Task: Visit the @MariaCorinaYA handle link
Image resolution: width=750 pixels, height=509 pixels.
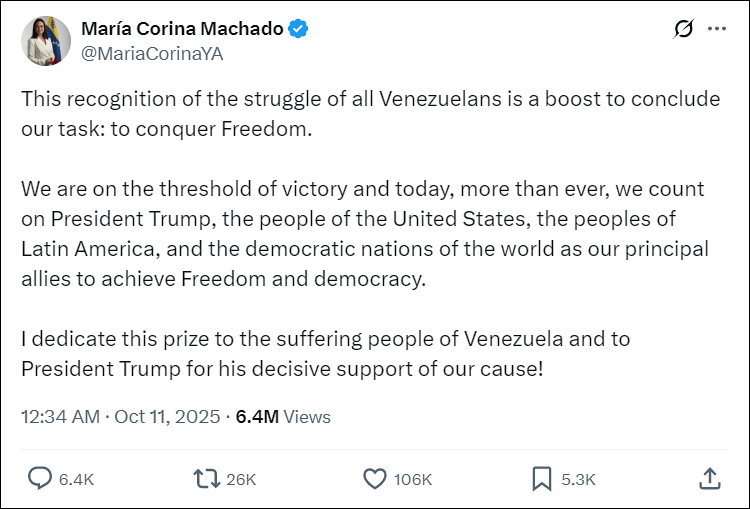Action: pyautogui.click(x=151, y=54)
